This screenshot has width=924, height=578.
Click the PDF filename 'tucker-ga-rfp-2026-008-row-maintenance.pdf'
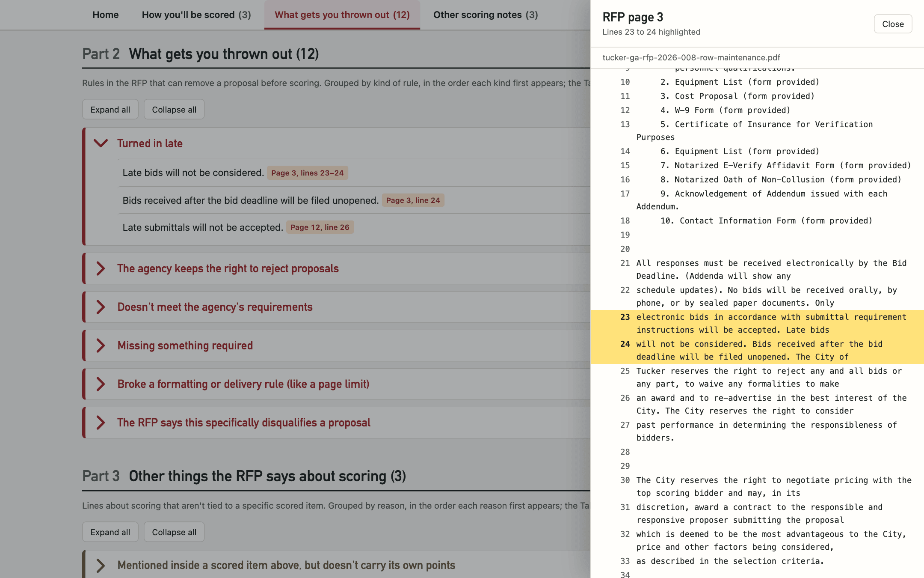point(691,57)
